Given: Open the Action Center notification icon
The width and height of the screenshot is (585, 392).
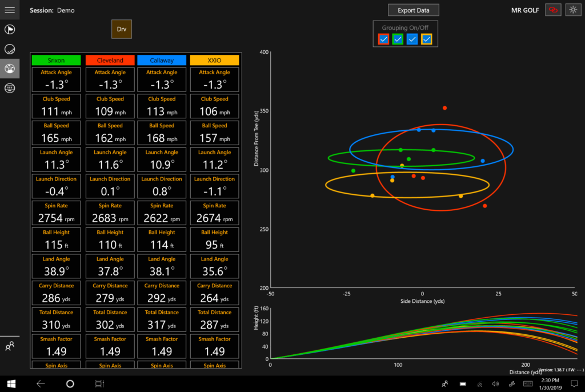Looking at the screenshot, I should tap(574, 384).
